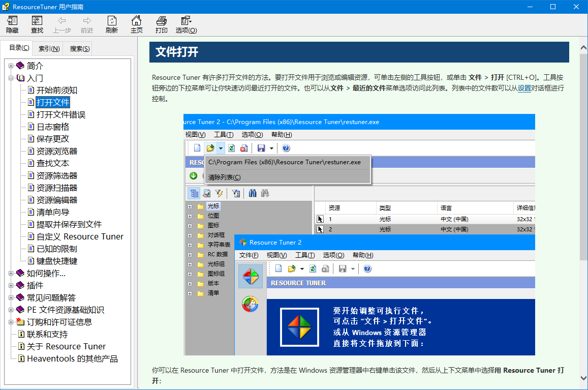Click the 关于 Resource Tuner page icon

coord(21,347)
